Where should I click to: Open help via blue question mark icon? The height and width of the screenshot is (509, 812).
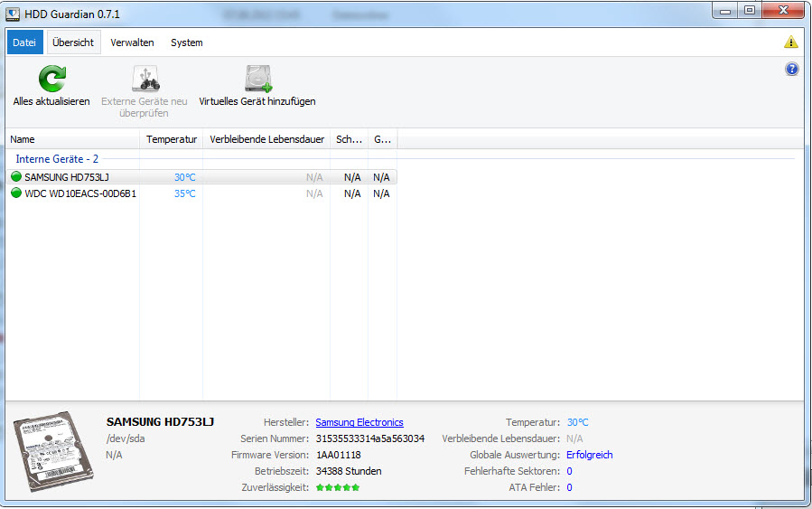click(x=792, y=69)
